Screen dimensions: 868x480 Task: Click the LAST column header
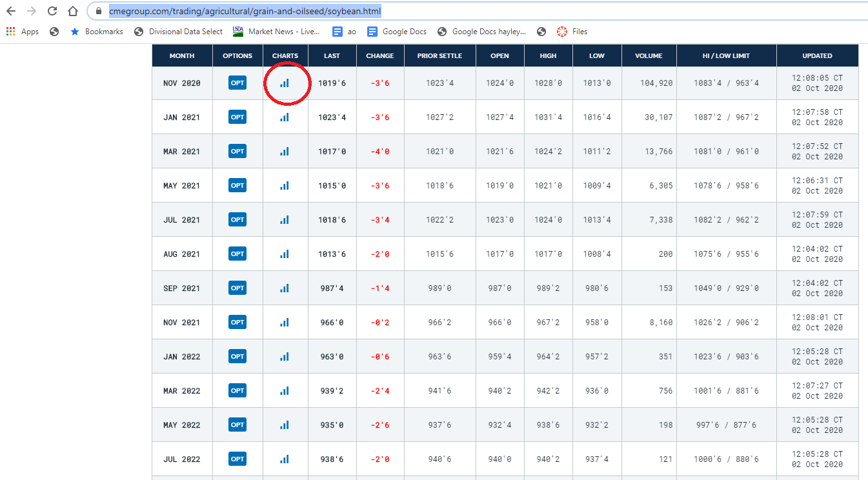pos(332,55)
